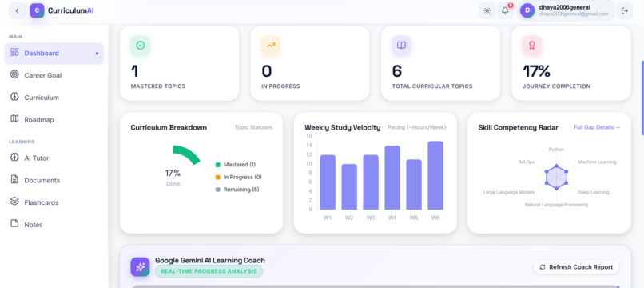Go to Curriculum sidebar item
Viewport: 644px width, 288px height.
(54, 98)
